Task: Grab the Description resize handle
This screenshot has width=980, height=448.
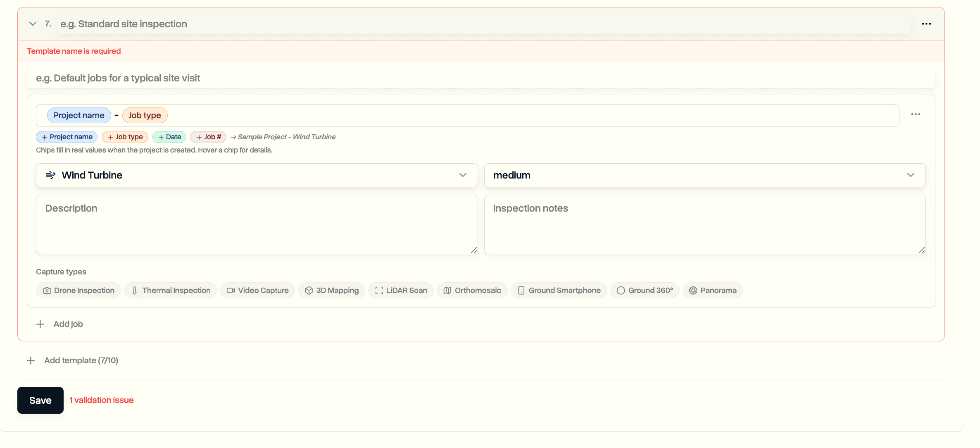Action: [x=474, y=250]
